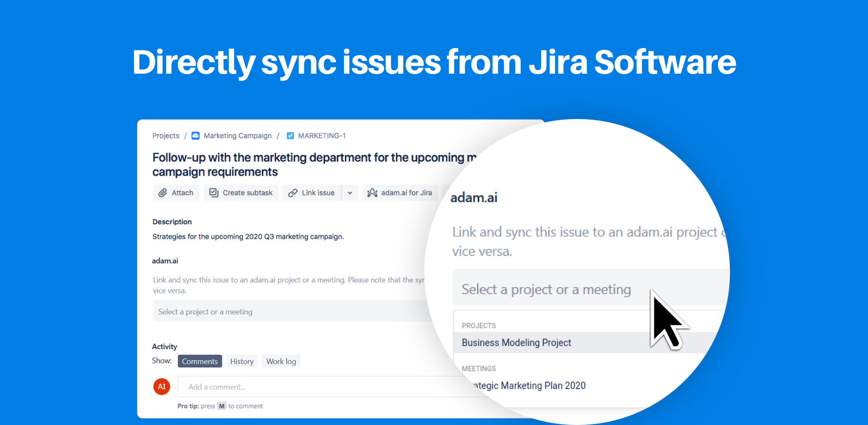Click the description text about 2020 Q3 campaign
The image size is (868, 425).
pos(248,237)
